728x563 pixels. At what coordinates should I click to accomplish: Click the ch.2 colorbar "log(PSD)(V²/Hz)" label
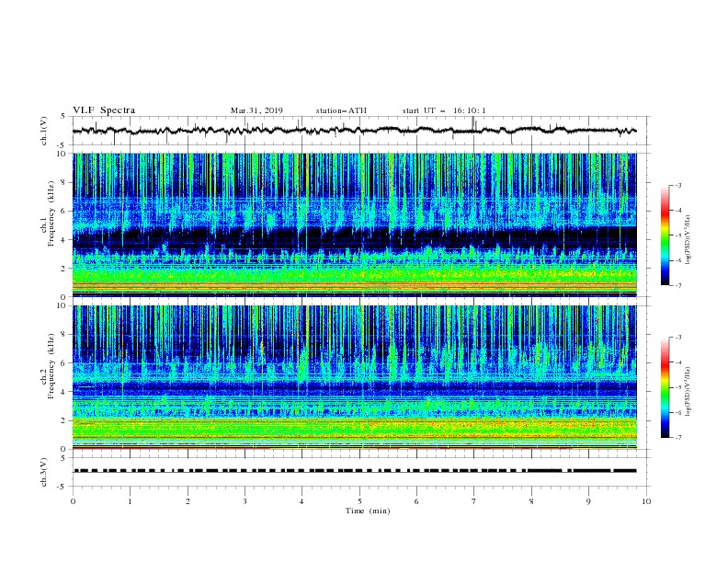688,392
